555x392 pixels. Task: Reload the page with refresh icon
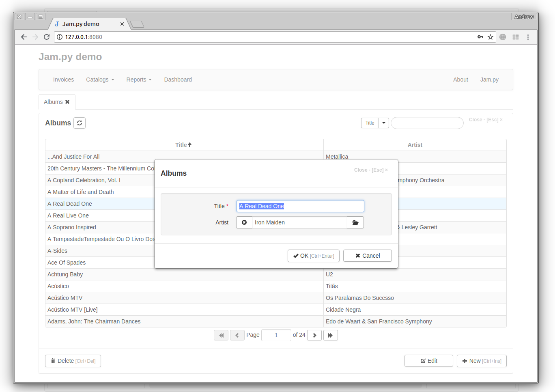(47, 37)
